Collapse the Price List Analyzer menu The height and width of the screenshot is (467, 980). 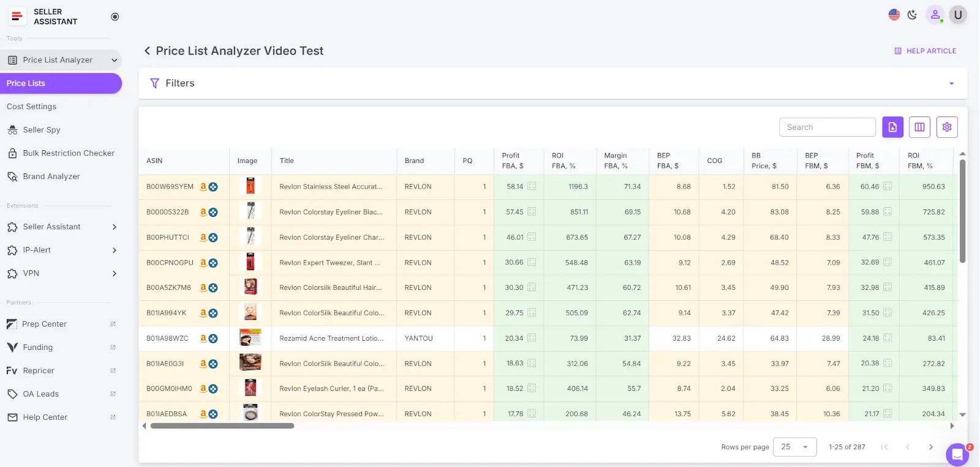[114, 60]
